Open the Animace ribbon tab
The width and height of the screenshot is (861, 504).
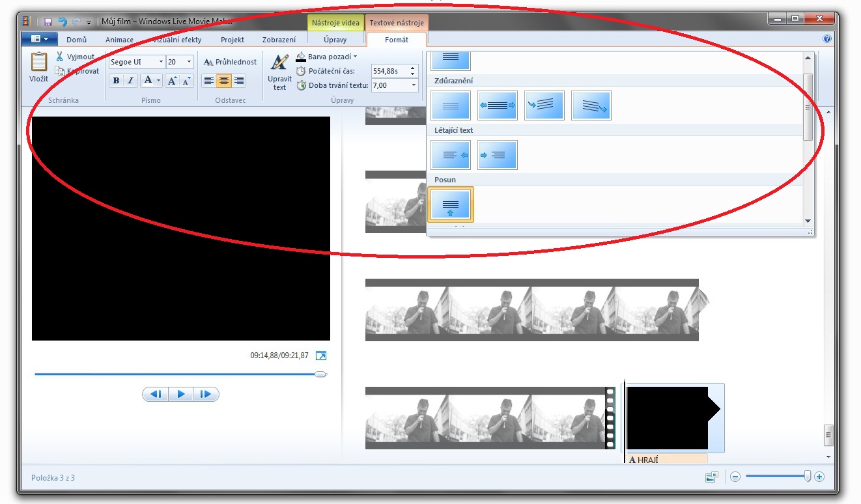119,40
